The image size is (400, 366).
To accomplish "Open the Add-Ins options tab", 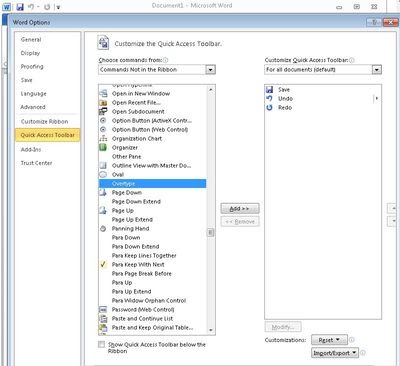I will coord(31,149).
